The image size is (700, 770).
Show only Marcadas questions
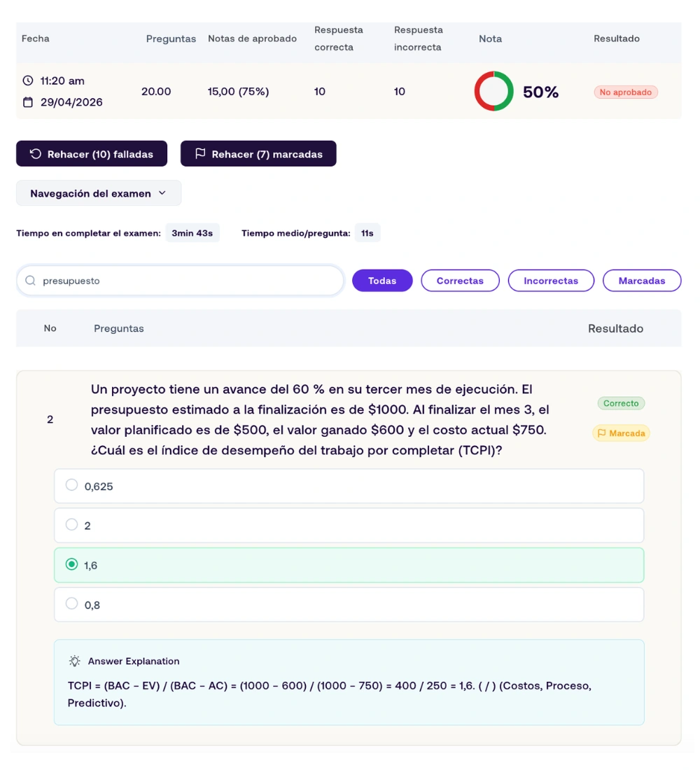[642, 281]
